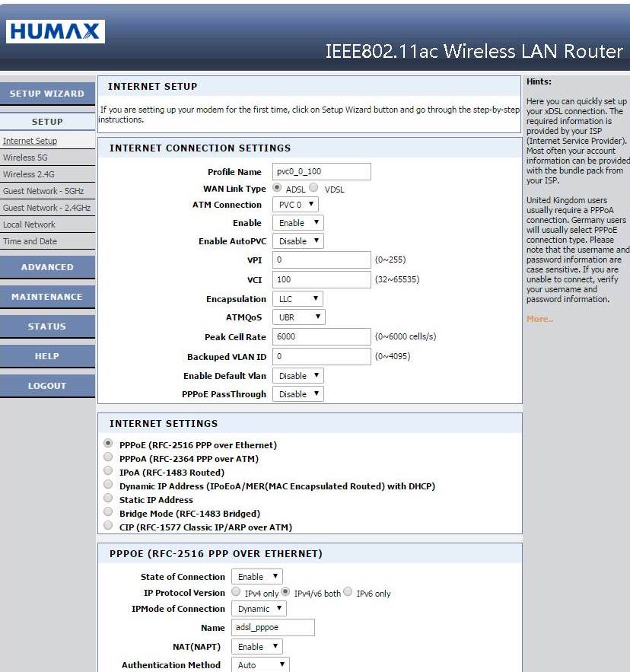Click the Hints: heading
Viewport: 630px width, 672px height.
click(x=539, y=81)
